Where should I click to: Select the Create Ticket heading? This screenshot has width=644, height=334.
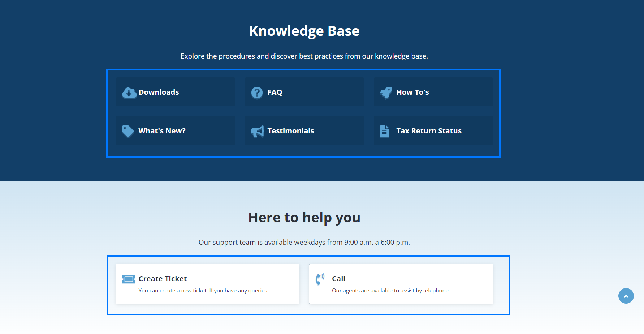pos(163,279)
